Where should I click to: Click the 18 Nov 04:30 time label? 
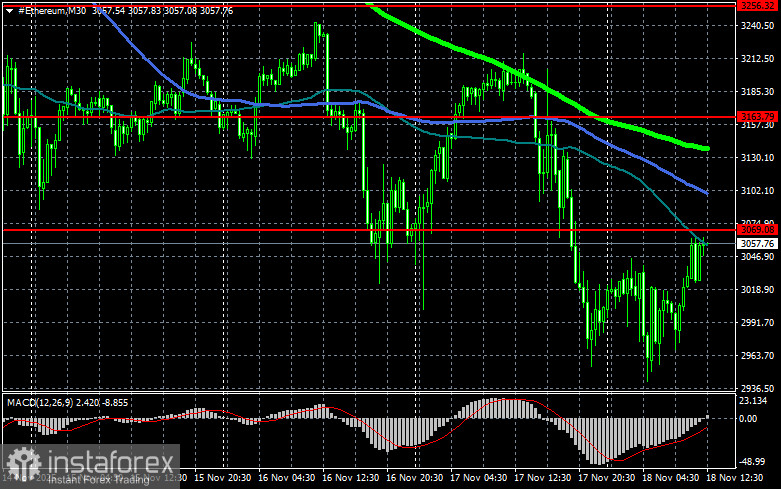pos(670,478)
